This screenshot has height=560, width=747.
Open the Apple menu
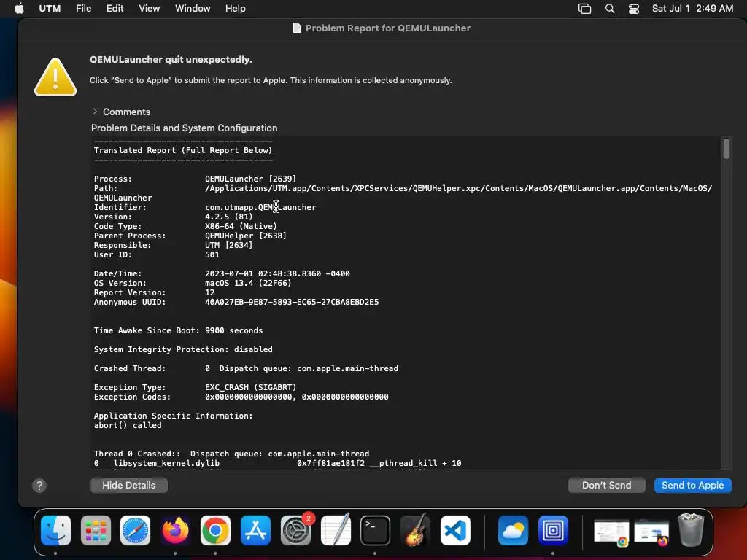click(x=19, y=8)
